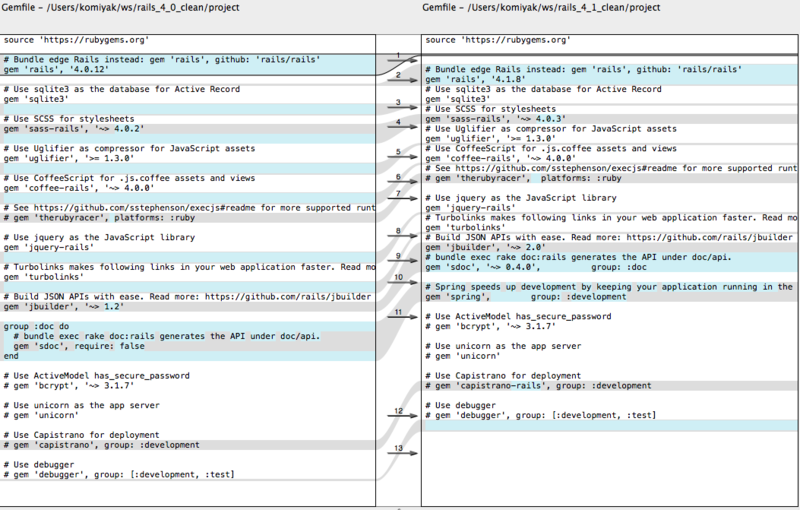Select difference arrow number 1
This screenshot has width=800, height=510.
[402, 59]
